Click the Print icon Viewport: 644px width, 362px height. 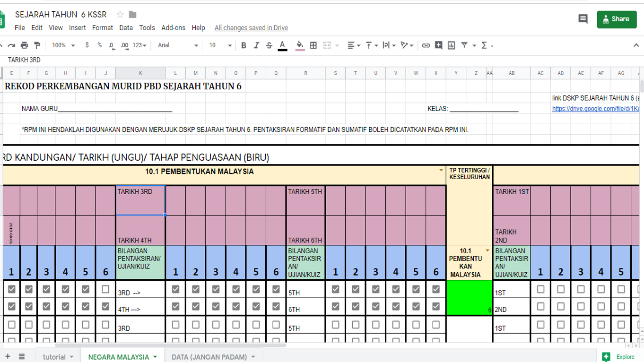24,45
